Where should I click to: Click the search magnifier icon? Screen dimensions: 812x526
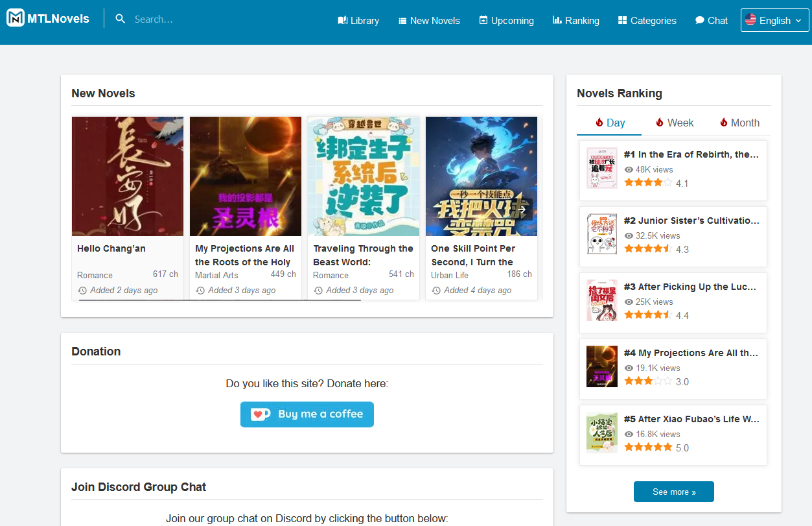121,19
